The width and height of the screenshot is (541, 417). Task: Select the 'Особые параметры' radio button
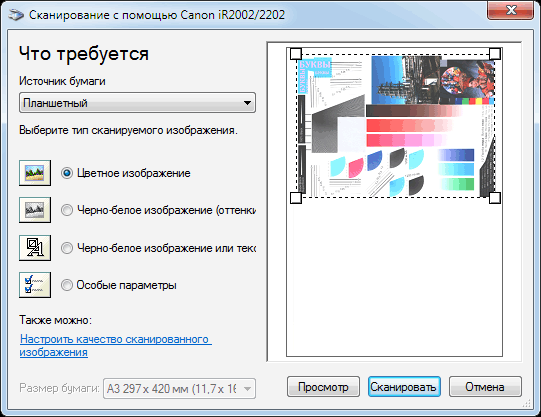67,285
